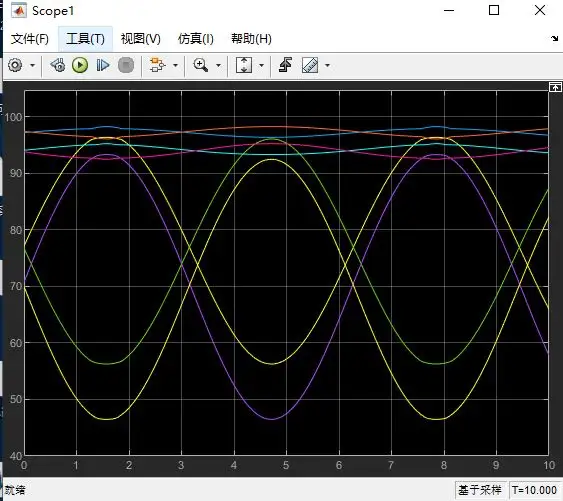Open the triggers icon
Screen dimensions: 563x501
tap(285, 65)
